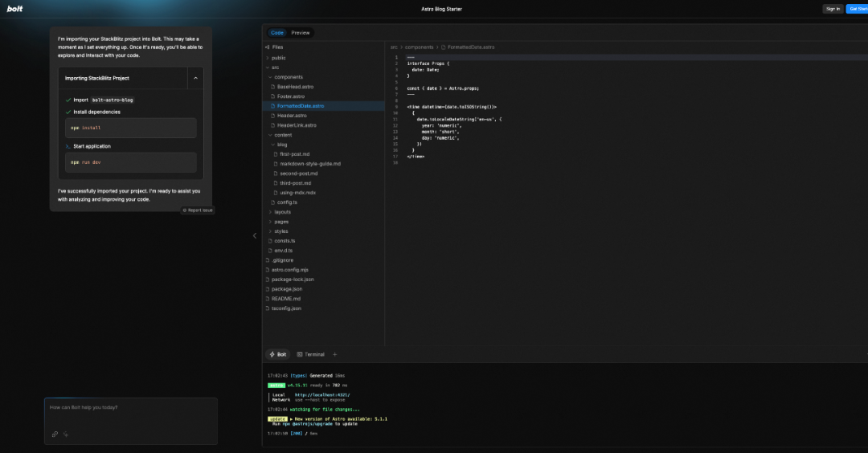The width and height of the screenshot is (868, 453).
Task: Click the README.md file icon
Action: pos(268,300)
